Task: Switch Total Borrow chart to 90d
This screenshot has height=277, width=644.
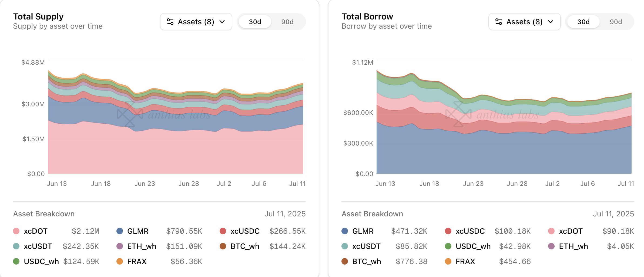Action: (x=616, y=22)
